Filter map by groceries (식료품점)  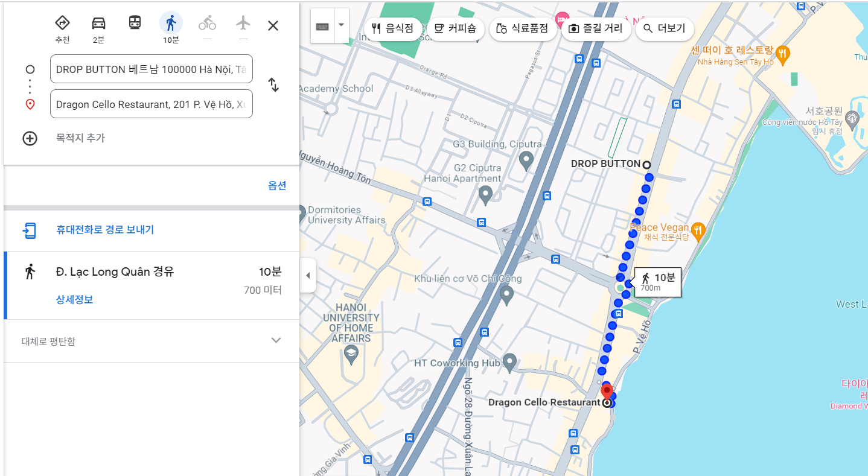click(523, 28)
